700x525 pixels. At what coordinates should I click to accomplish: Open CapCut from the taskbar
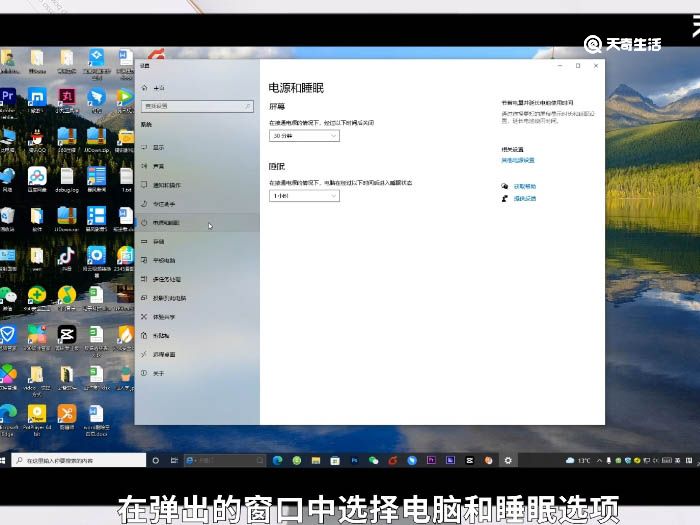[x=470, y=460]
